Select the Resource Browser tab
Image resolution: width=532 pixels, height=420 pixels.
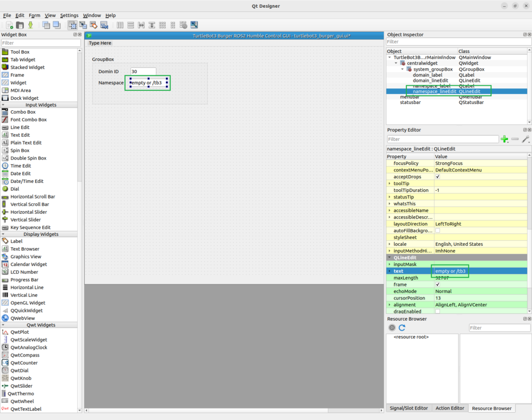click(491, 408)
